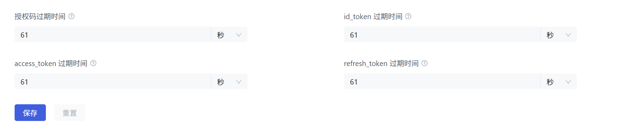
Task: Focus the access_token 过期时间 input box
Action: [113, 81]
